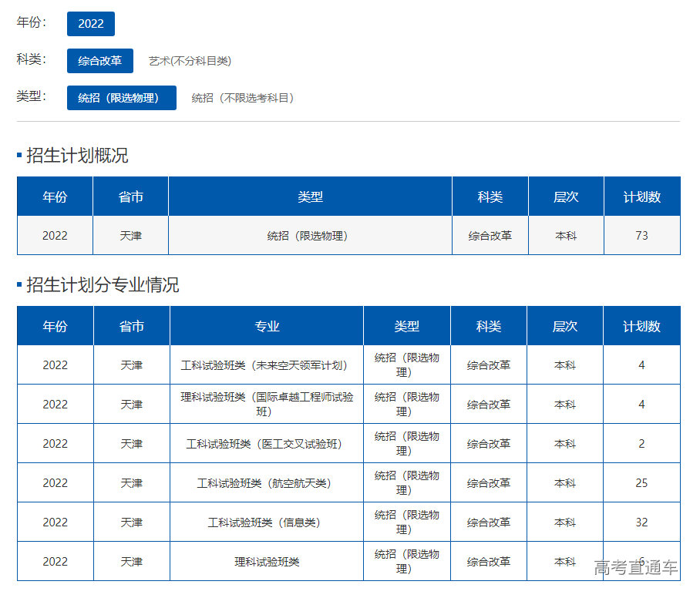Click the 工科试验班类（医工交叉试验班） major cell

(267, 444)
